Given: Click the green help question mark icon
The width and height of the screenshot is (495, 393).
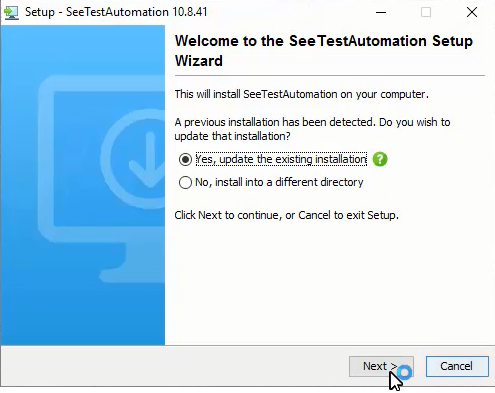Looking at the screenshot, I should click(x=380, y=159).
